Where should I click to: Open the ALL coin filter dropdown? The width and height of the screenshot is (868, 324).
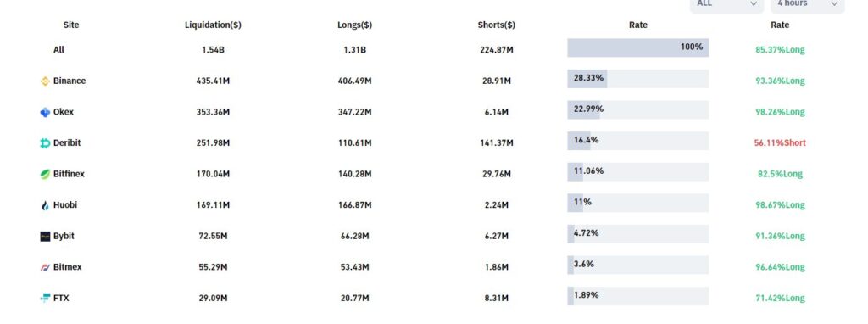click(x=726, y=4)
